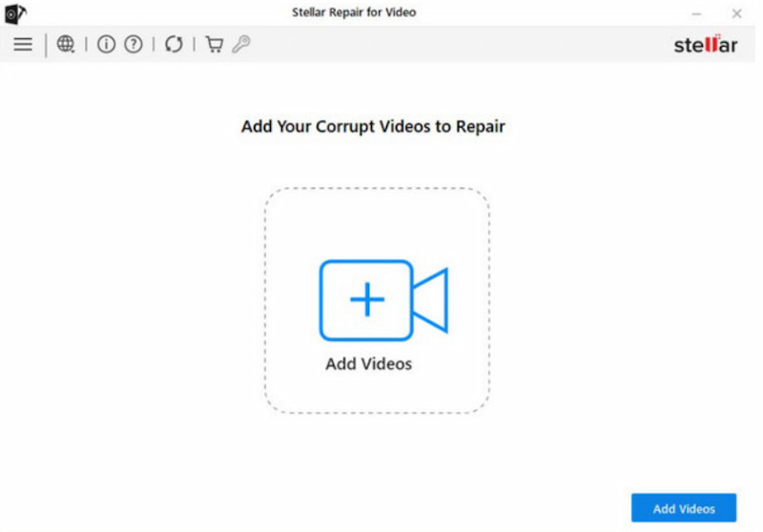The width and height of the screenshot is (763, 532).
Task: Click the "Stellar Repair for Video" window title
Action: (354, 12)
